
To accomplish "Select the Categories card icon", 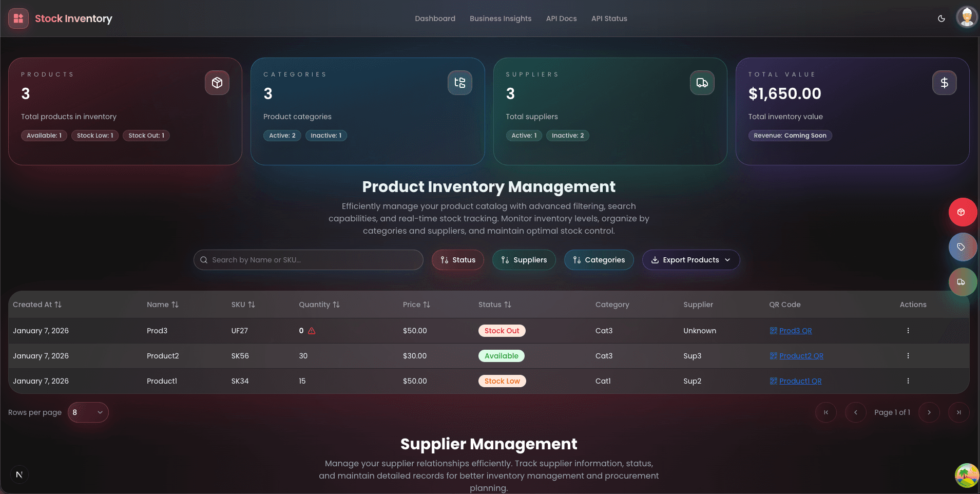I will (x=459, y=82).
